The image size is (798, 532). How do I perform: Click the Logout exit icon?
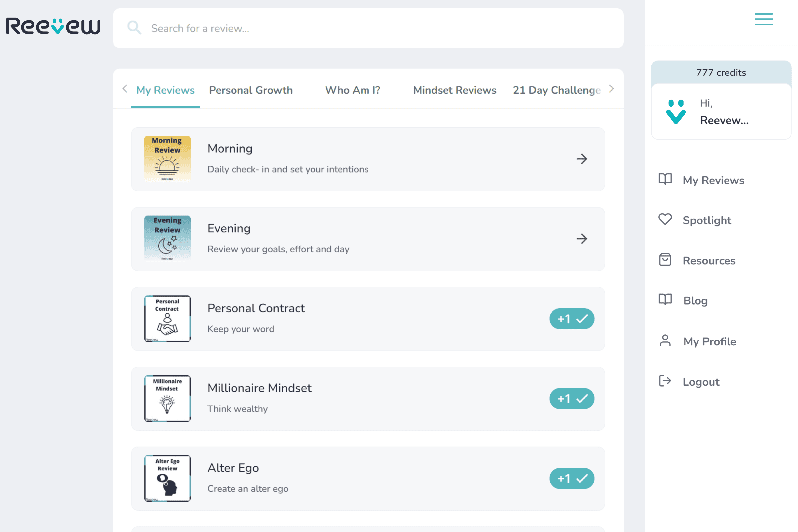(665, 381)
